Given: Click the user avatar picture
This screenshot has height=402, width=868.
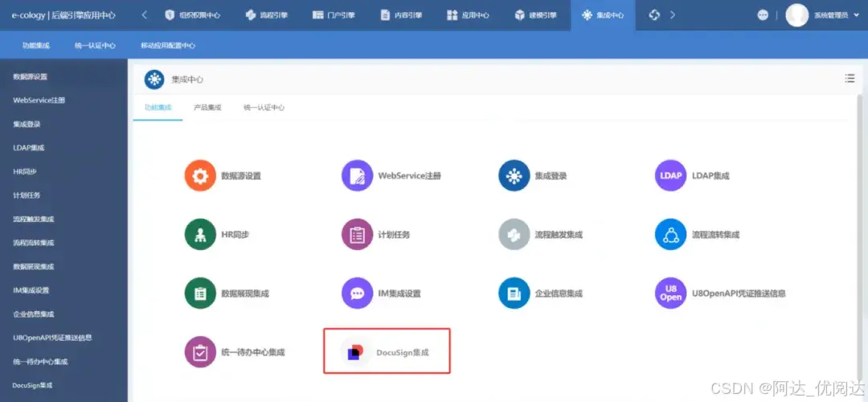Looking at the screenshot, I should (x=797, y=15).
